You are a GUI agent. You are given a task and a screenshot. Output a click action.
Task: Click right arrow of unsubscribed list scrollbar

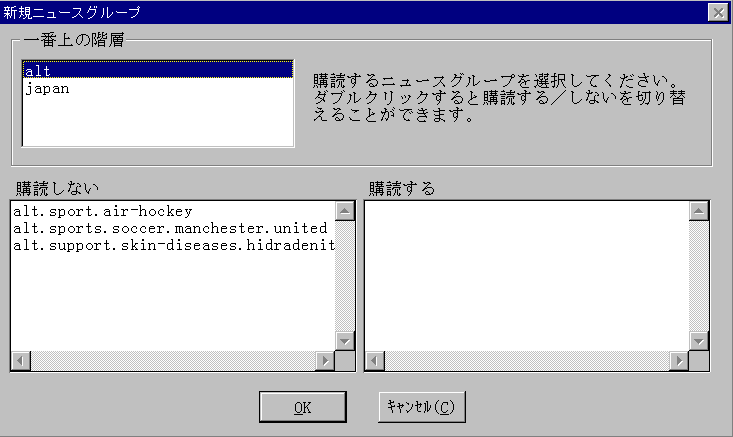[x=325, y=361]
